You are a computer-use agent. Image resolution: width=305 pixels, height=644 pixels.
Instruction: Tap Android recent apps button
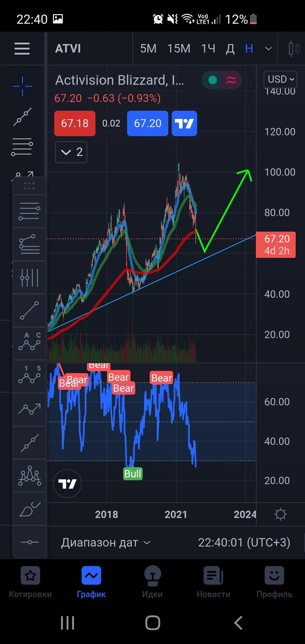tap(67, 623)
